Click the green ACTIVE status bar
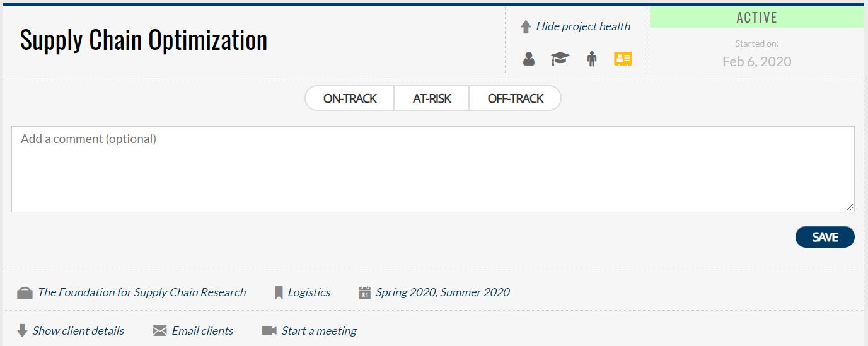 coord(756,18)
